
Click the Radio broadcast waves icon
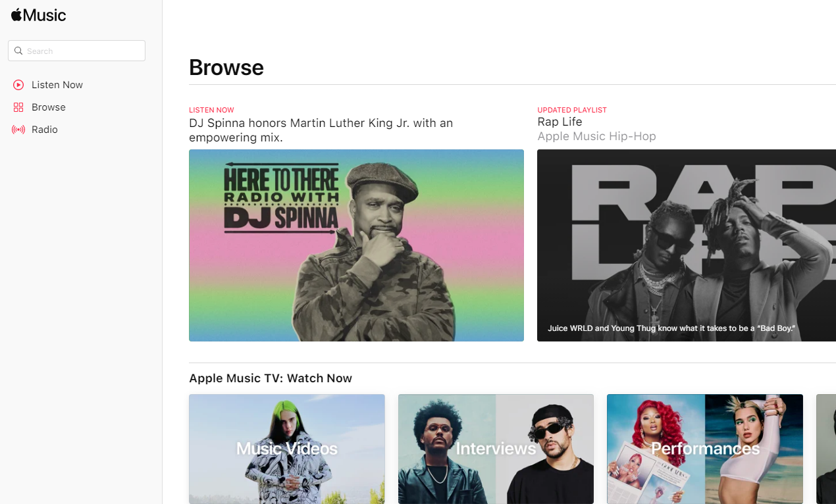(18, 130)
